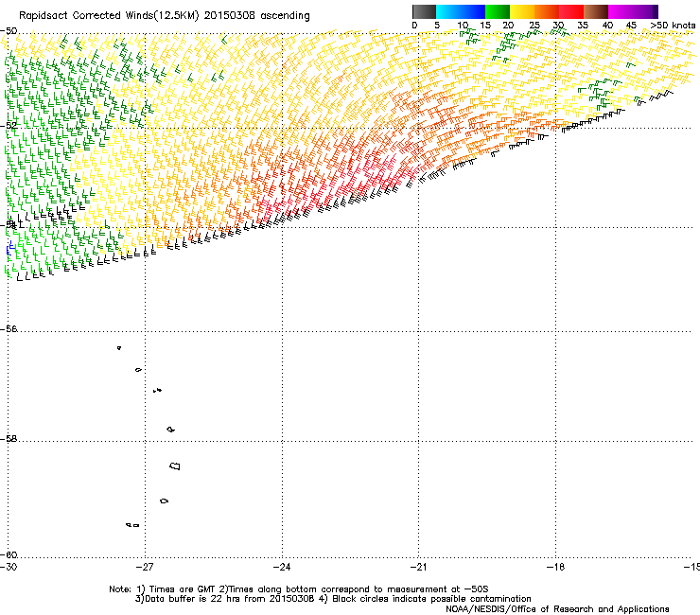Click the orange 25-30 knots legend color
Image resolution: width=700 pixels, height=615 pixels.
(x=547, y=11)
